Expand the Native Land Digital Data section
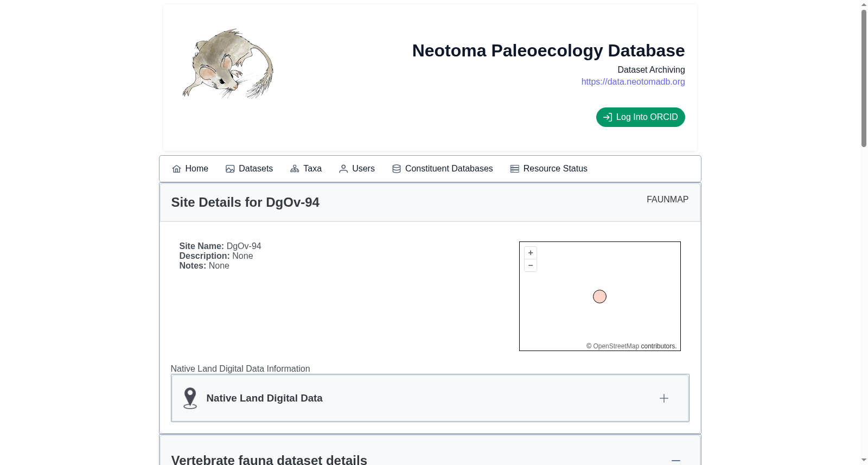868x465 pixels. tap(664, 398)
